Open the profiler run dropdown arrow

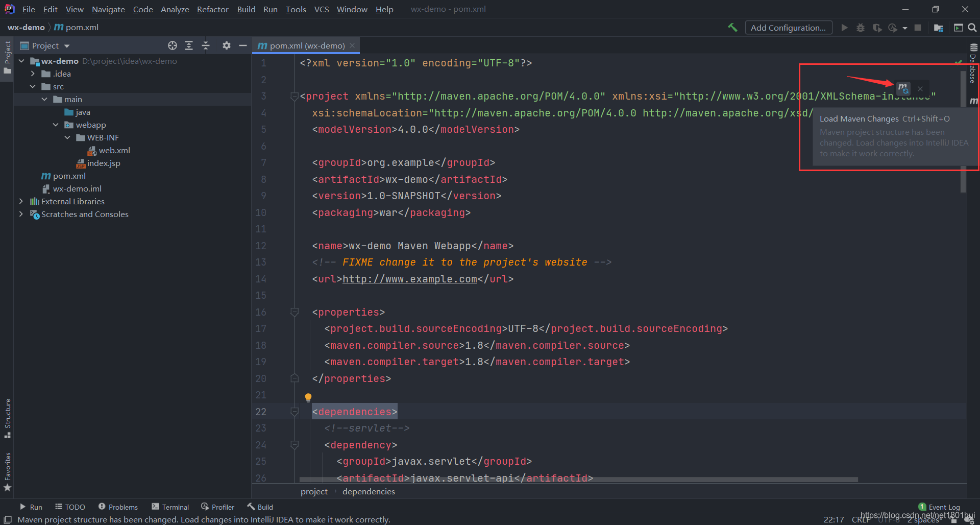[905, 28]
